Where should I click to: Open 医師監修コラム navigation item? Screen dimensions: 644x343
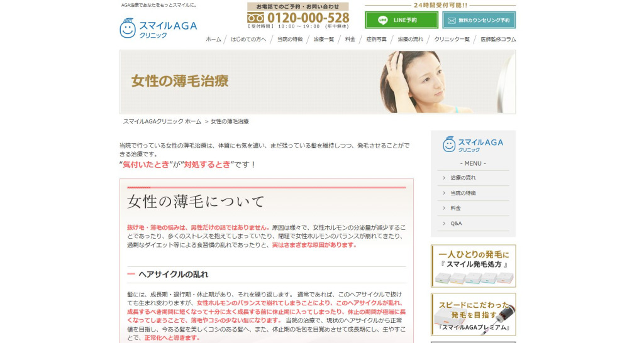[x=497, y=39]
